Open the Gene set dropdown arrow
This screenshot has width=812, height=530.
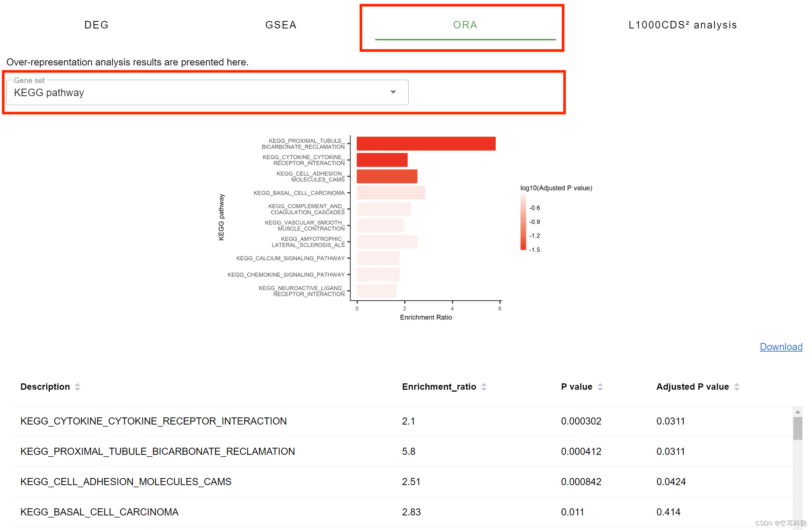(x=393, y=92)
